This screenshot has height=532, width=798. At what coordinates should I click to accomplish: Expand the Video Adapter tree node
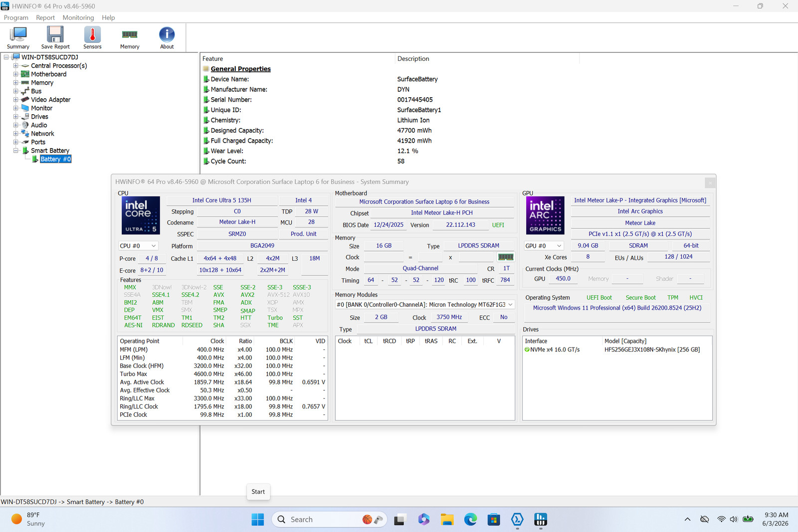16,100
